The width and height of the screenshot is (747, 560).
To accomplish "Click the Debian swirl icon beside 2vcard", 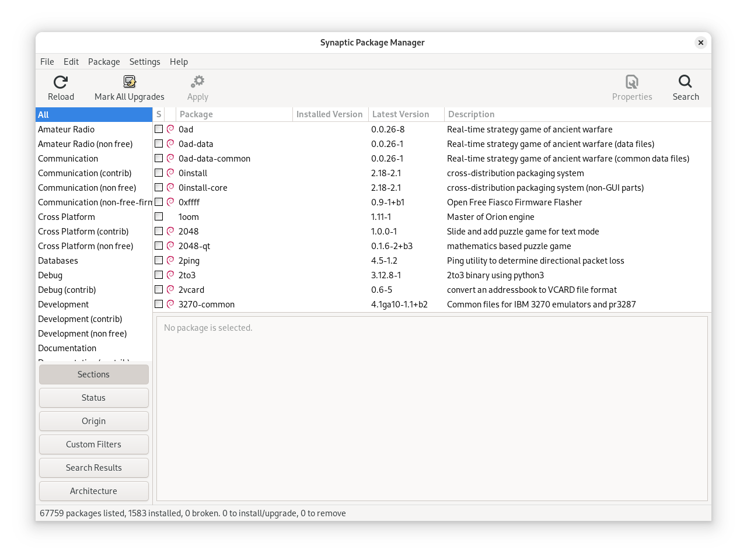I will pos(170,289).
